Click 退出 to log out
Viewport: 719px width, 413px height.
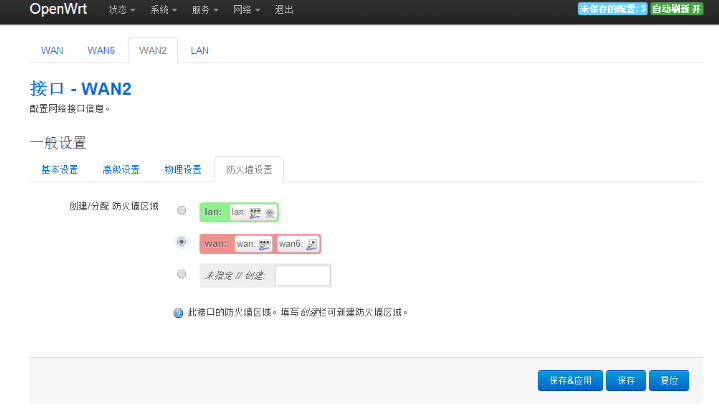(284, 10)
